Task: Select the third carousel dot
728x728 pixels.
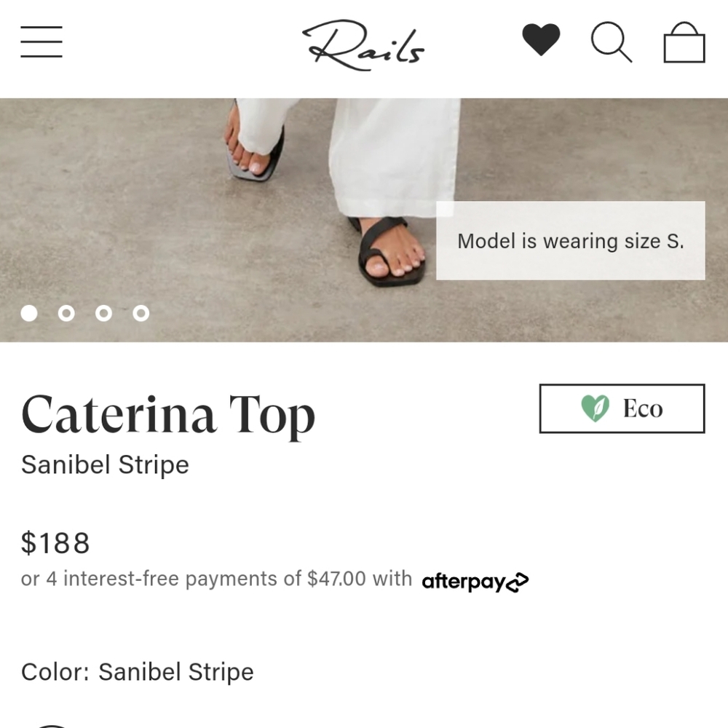Action: click(x=104, y=313)
